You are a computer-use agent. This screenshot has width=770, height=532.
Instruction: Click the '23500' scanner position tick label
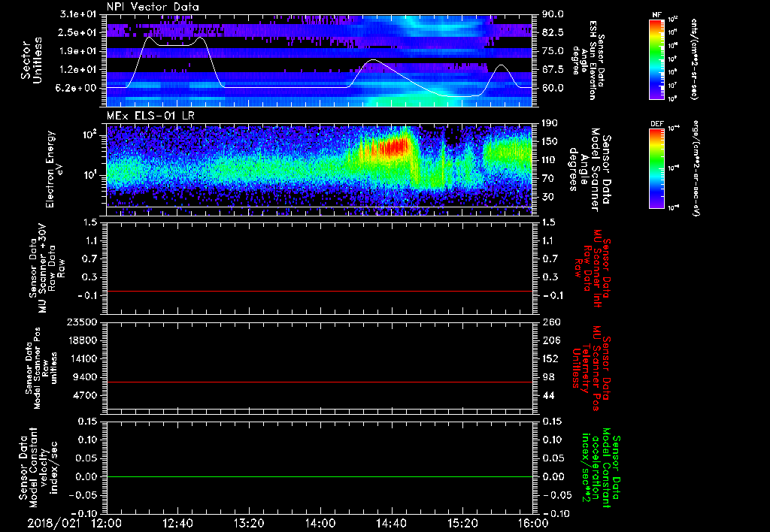click(83, 322)
